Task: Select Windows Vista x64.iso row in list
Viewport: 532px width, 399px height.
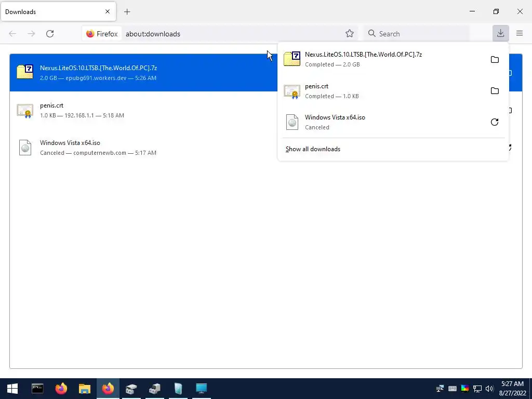Action: (143, 148)
